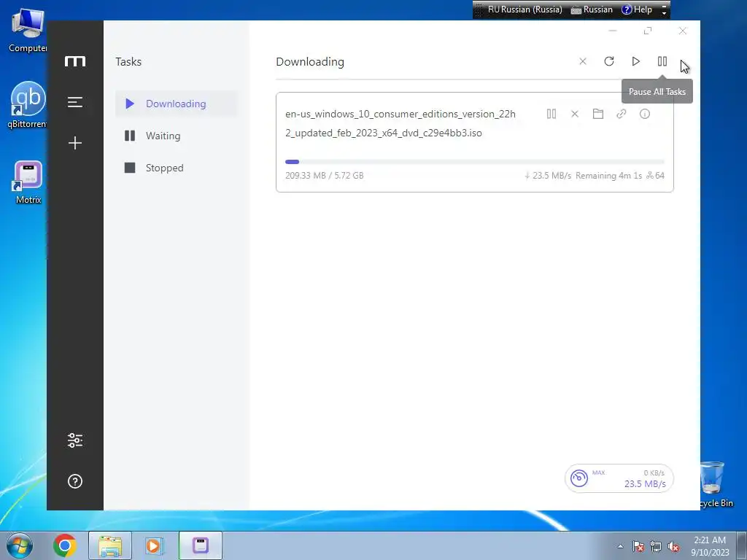Open the network tray icon
This screenshot has width=747, height=560.
pyautogui.click(x=656, y=546)
